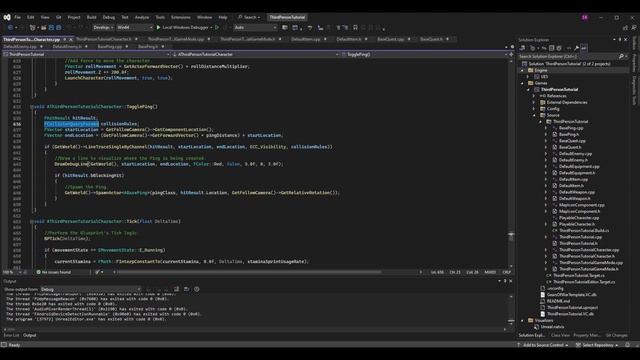Select the References node

pyautogui.click(x=556, y=96)
